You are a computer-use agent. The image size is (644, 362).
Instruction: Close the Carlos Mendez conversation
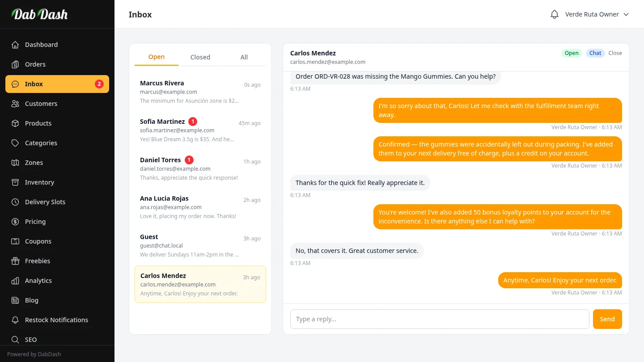615,53
